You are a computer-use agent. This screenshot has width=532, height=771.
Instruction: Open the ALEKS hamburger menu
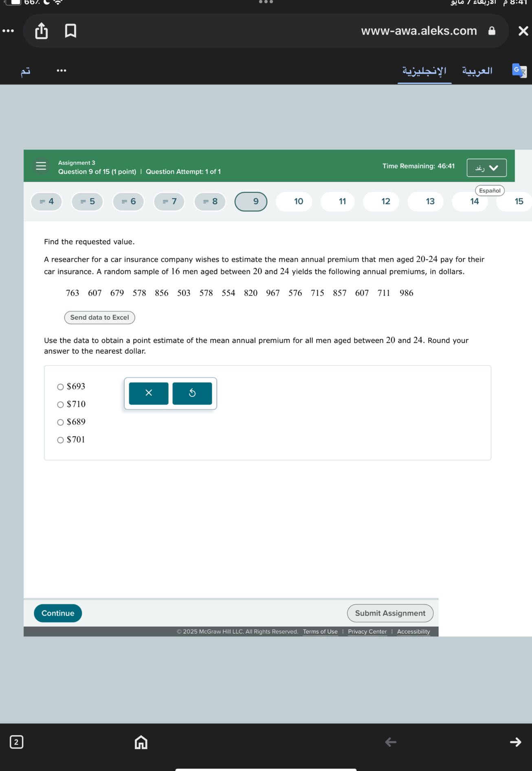41,166
